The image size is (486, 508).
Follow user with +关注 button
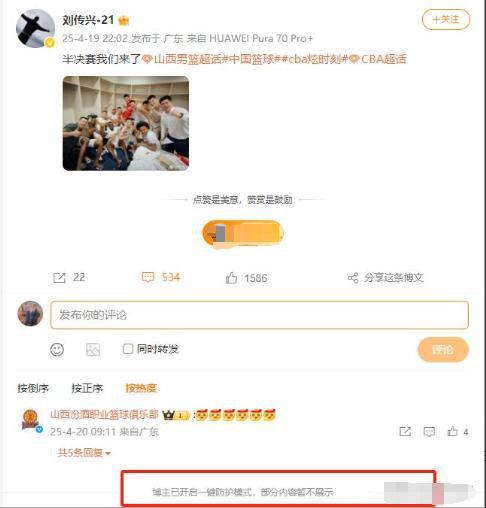[446, 20]
